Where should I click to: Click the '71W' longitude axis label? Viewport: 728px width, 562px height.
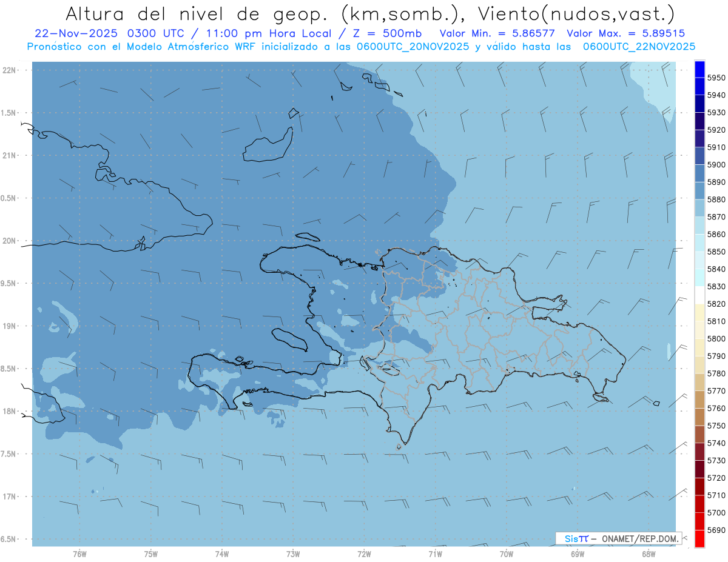436,554
